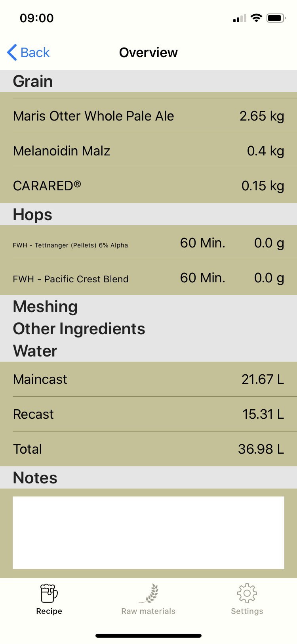This screenshot has width=297, height=644.
Task: Type in the Notes text box
Action: [148, 533]
